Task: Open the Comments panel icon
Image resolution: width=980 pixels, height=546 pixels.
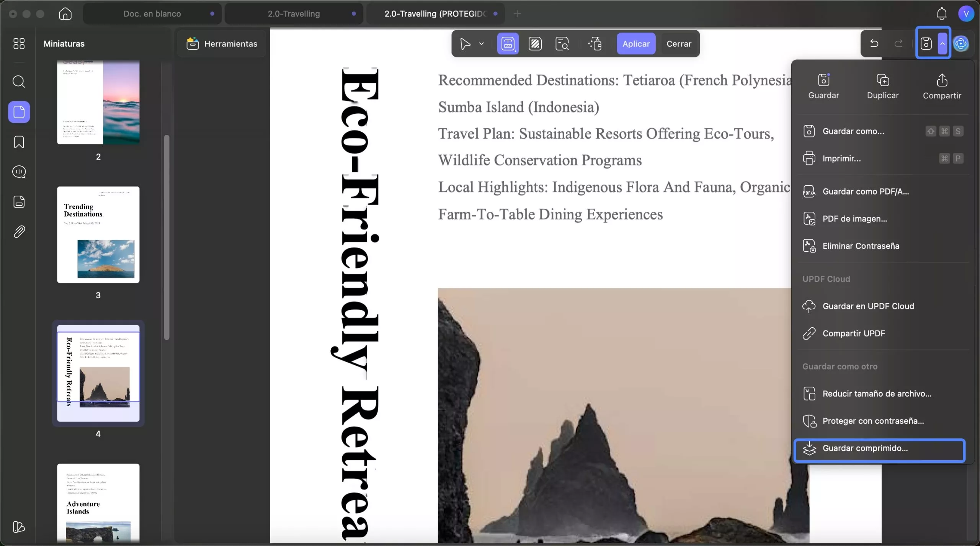Action: (19, 172)
